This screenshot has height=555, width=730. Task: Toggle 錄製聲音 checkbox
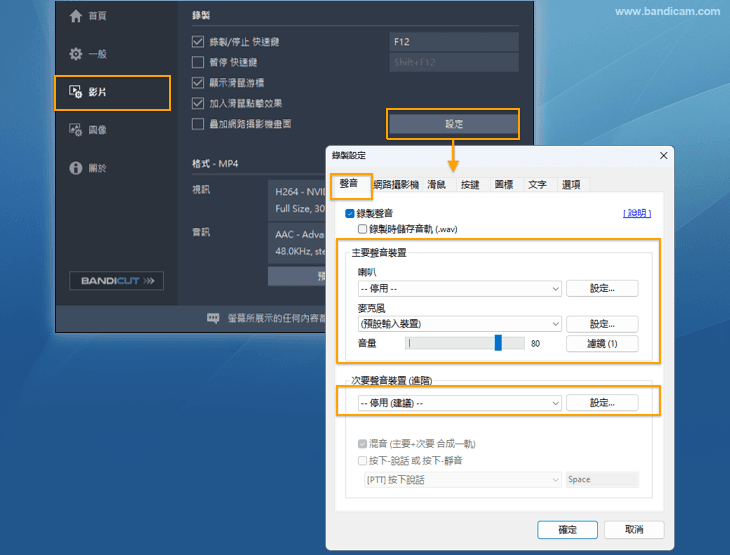point(350,214)
